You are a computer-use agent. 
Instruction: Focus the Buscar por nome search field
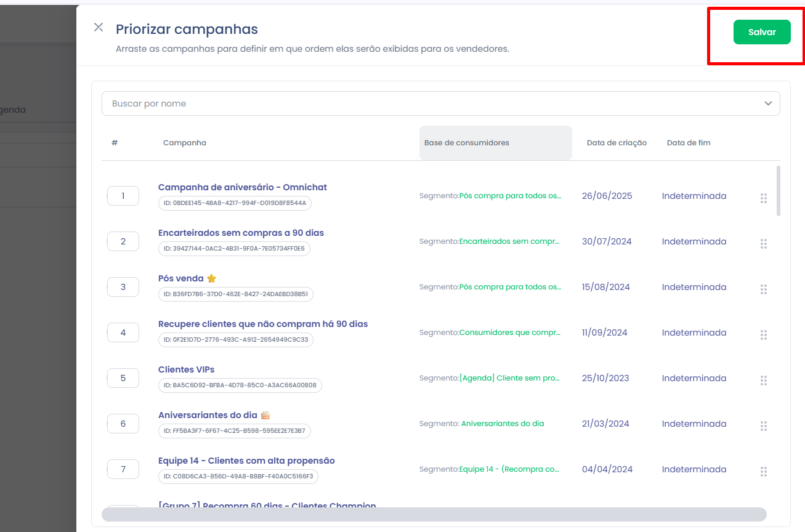(x=440, y=103)
